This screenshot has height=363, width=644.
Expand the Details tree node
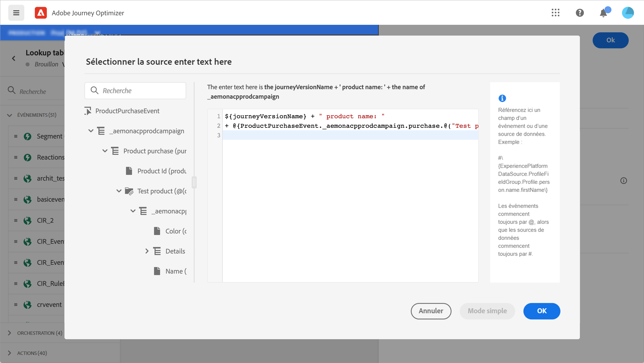147,251
